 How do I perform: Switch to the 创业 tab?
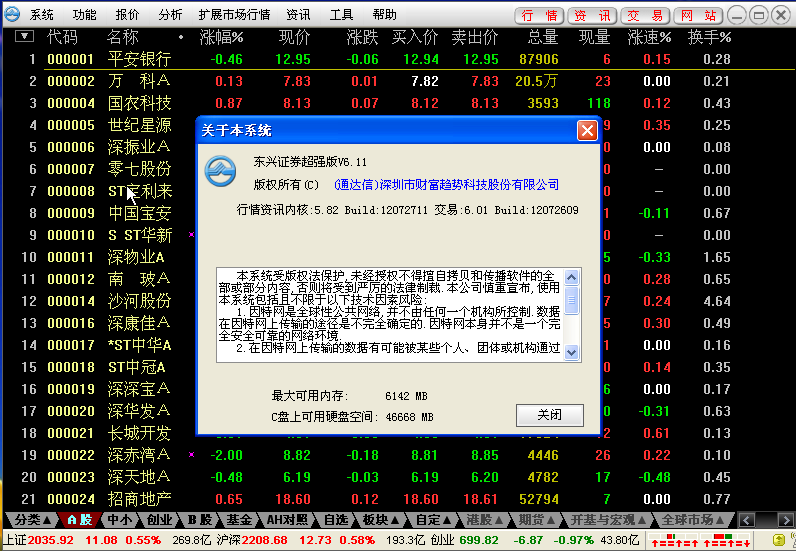pyautogui.click(x=159, y=520)
